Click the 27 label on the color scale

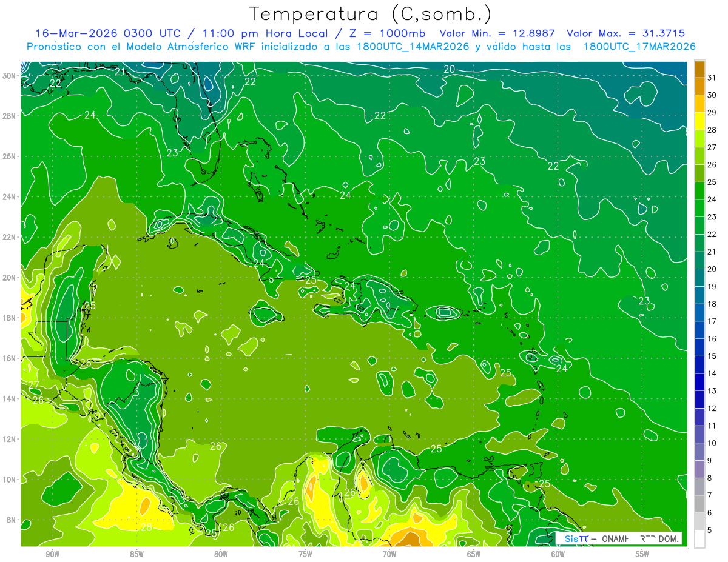712,147
